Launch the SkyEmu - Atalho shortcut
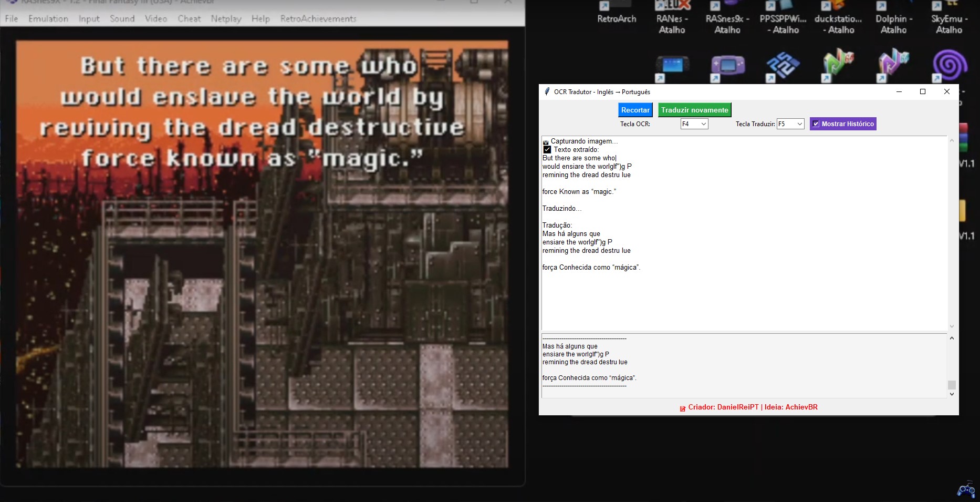980x502 pixels. coord(949,17)
